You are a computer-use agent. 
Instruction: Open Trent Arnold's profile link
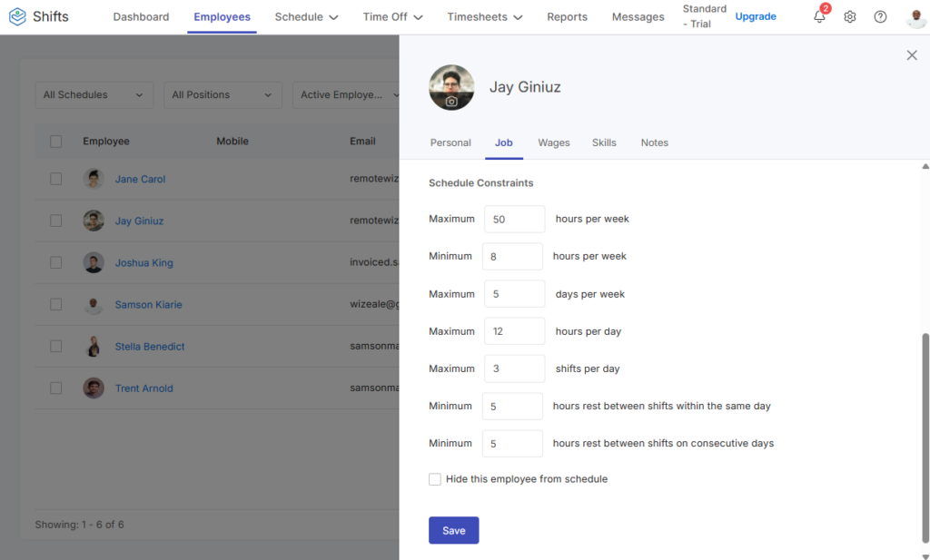coord(144,388)
